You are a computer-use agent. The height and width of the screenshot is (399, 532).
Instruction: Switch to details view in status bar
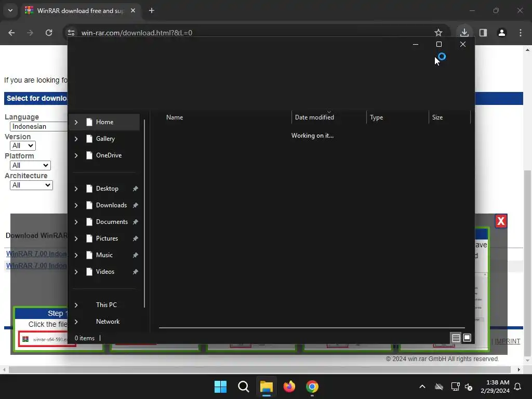(456, 338)
